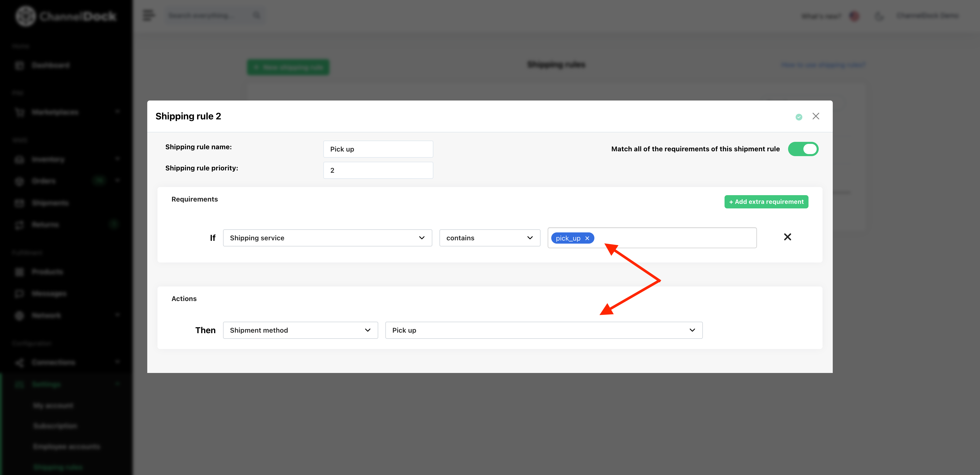Open Dashboard in the sidebar

pyautogui.click(x=50, y=65)
